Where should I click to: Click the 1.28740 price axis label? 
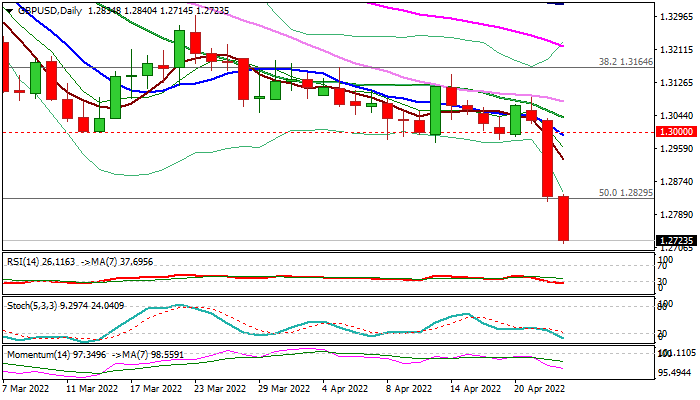tap(675, 182)
